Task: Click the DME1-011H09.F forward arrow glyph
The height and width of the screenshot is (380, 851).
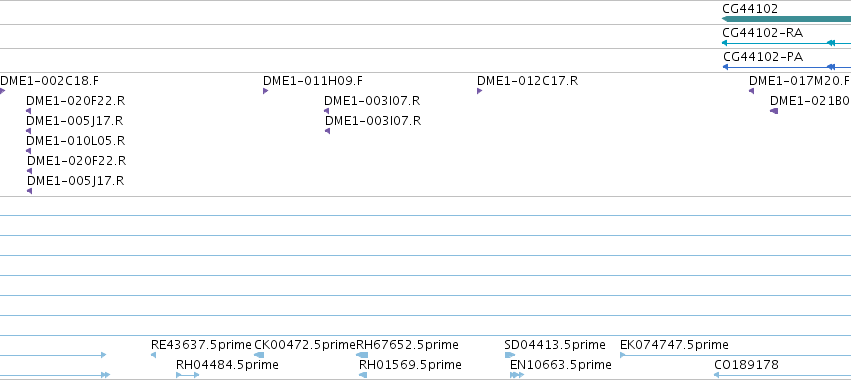Action: point(265,91)
